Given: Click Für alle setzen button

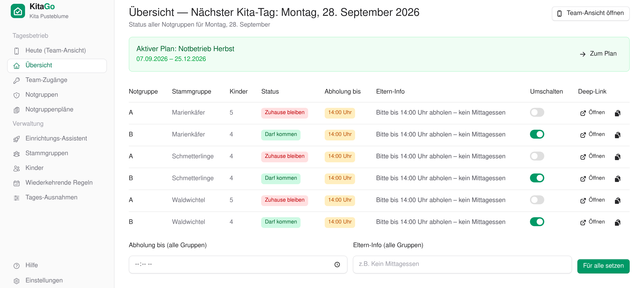Looking at the screenshot, I should 603,266.
